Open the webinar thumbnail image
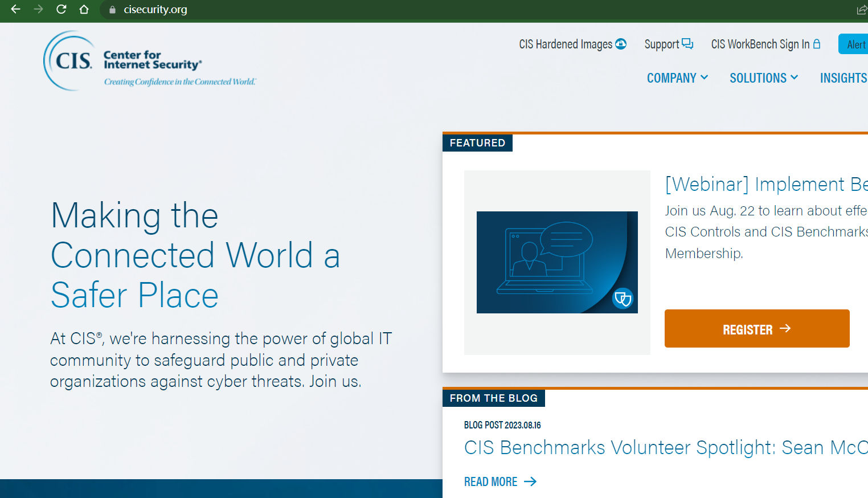 pos(557,262)
